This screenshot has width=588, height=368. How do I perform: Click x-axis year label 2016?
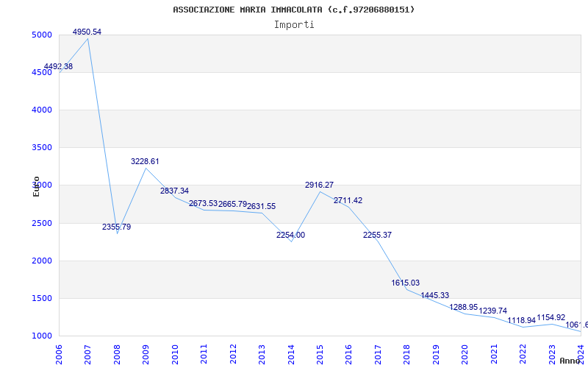(x=348, y=354)
